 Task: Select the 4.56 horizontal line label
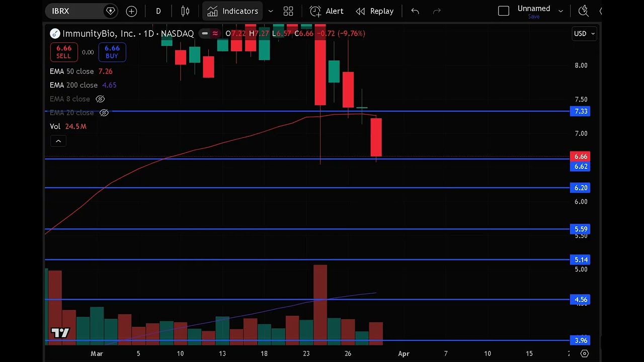581,300
